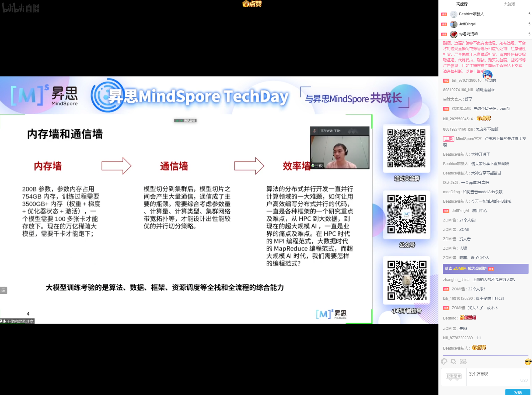This screenshot has width=532, height=395.
Task: Click chat message 请大家分享下直播间哦
Action: [490, 164]
